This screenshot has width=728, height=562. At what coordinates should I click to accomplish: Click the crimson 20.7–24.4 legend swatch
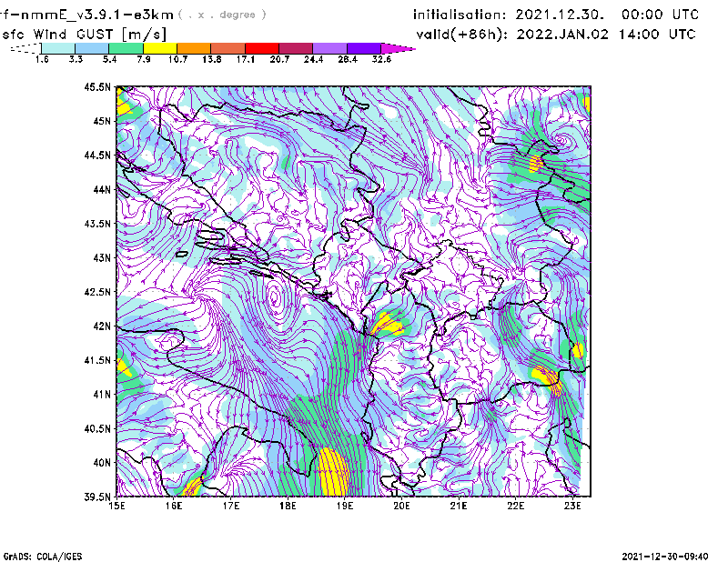(x=296, y=49)
